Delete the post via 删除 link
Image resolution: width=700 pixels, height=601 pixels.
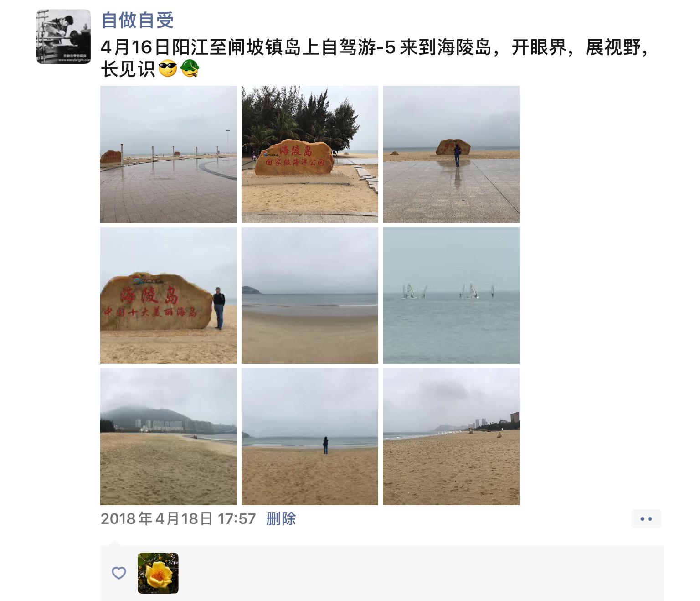pos(281,519)
